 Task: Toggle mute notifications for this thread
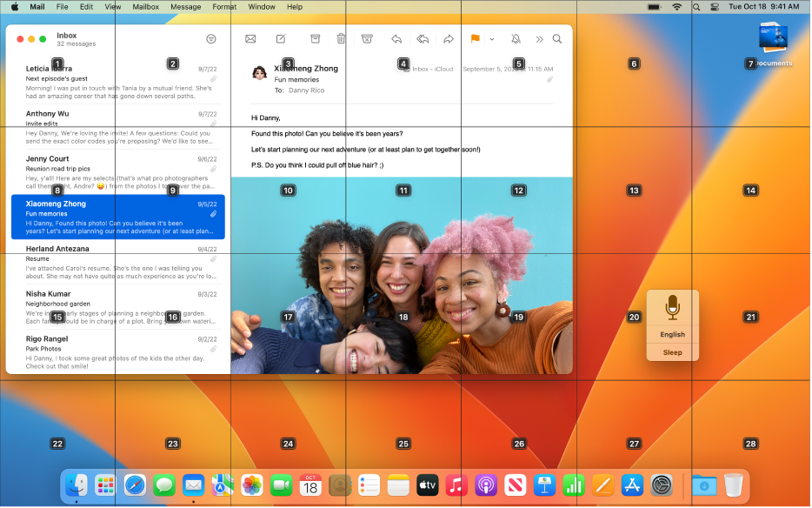[x=515, y=39]
